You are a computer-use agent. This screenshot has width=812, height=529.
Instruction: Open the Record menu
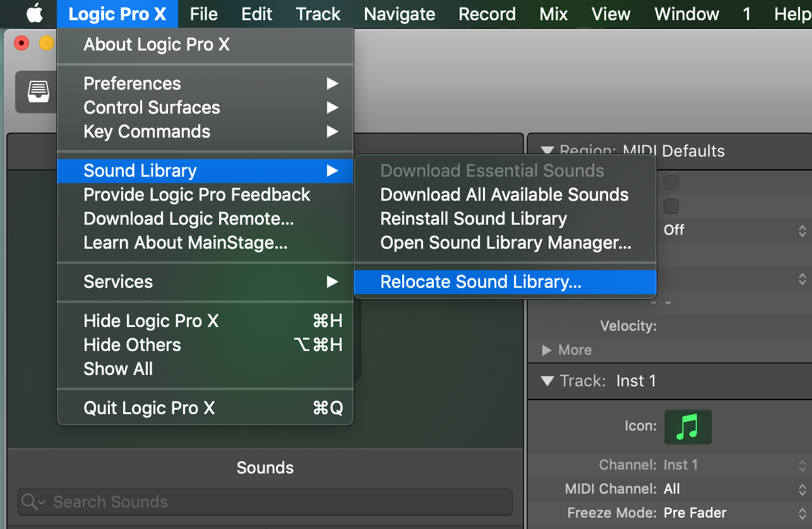[x=487, y=14]
